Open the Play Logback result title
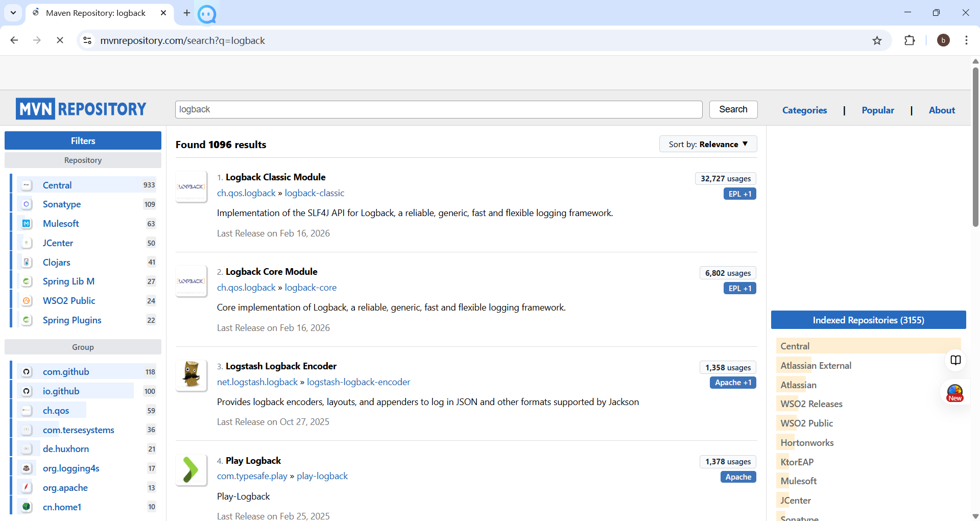Screen dimensions: 980x521 click(253, 461)
